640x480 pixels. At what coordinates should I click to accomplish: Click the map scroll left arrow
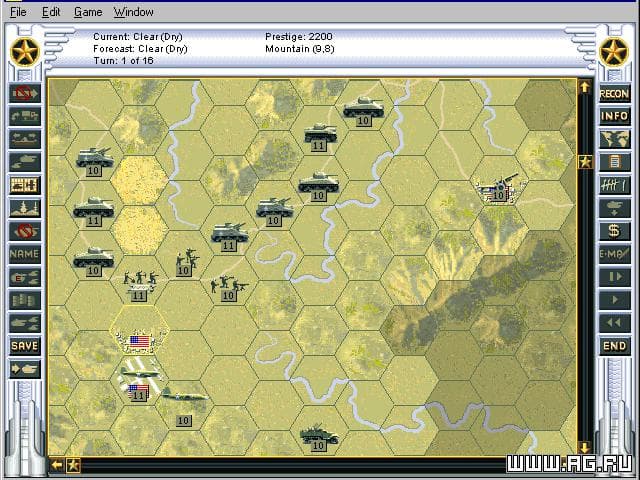(x=57, y=464)
